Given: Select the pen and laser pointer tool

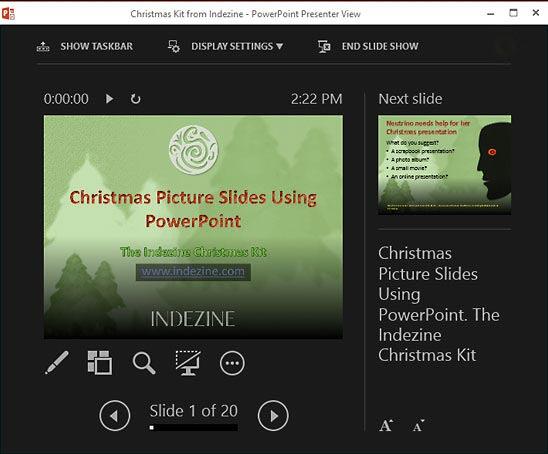Looking at the screenshot, I should pos(57,363).
